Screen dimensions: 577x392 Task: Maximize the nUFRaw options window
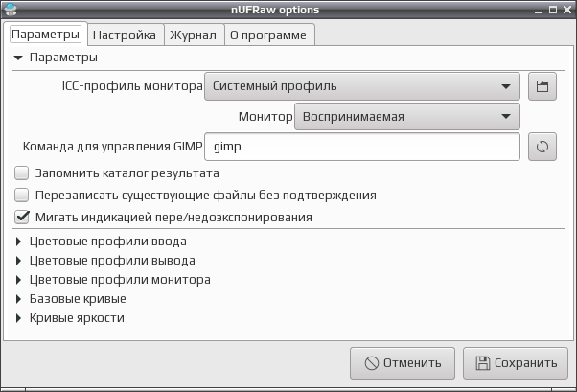click(553, 10)
